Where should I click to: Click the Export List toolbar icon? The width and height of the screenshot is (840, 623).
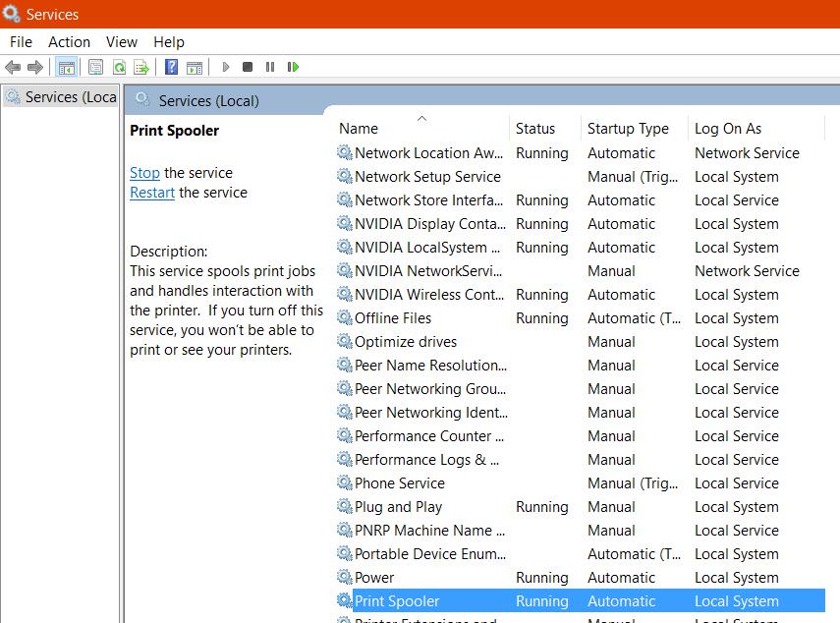[141, 67]
